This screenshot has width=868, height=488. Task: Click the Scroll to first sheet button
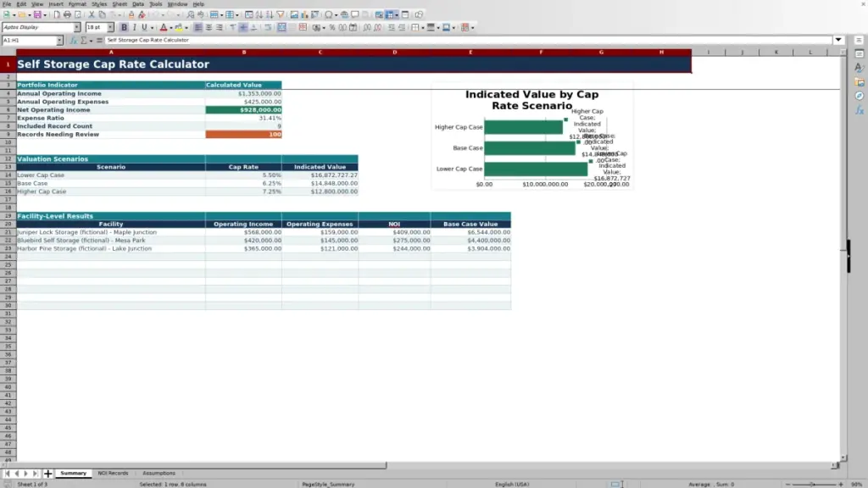point(7,474)
